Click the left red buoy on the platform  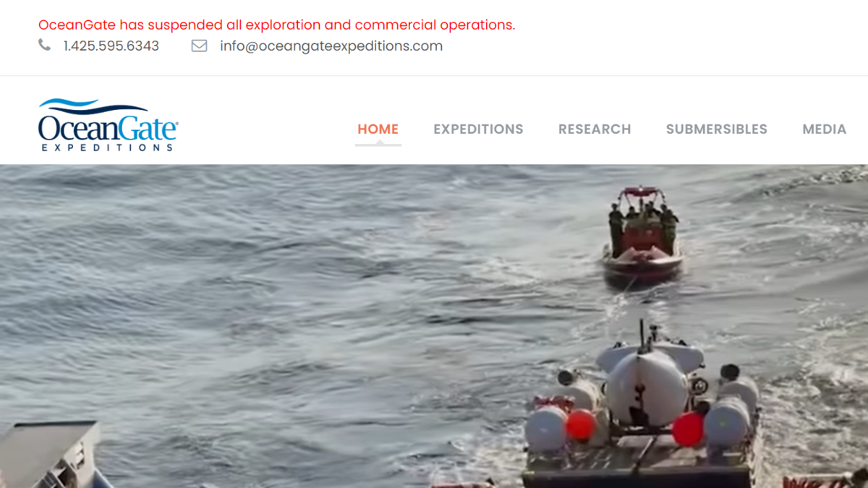pos(580,424)
